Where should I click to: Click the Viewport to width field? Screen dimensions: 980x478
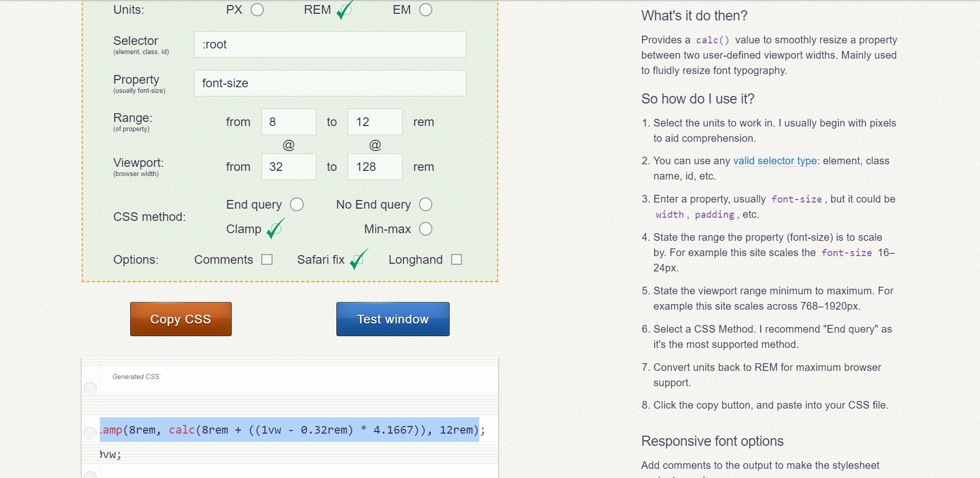(375, 167)
